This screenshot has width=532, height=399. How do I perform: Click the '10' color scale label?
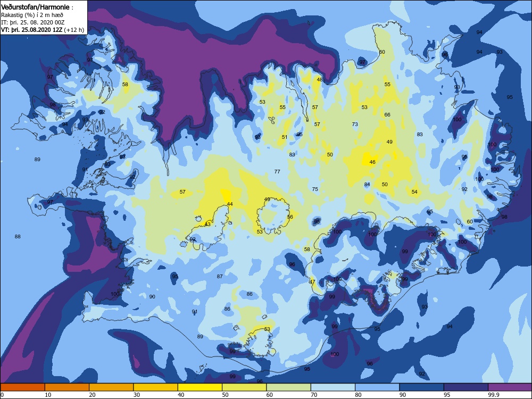[48, 395]
